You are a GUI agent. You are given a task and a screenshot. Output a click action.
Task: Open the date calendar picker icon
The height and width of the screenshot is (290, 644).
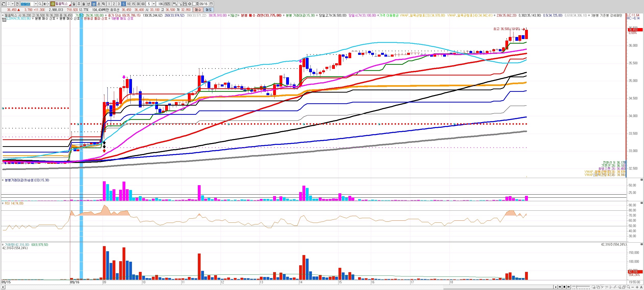click(x=211, y=4)
